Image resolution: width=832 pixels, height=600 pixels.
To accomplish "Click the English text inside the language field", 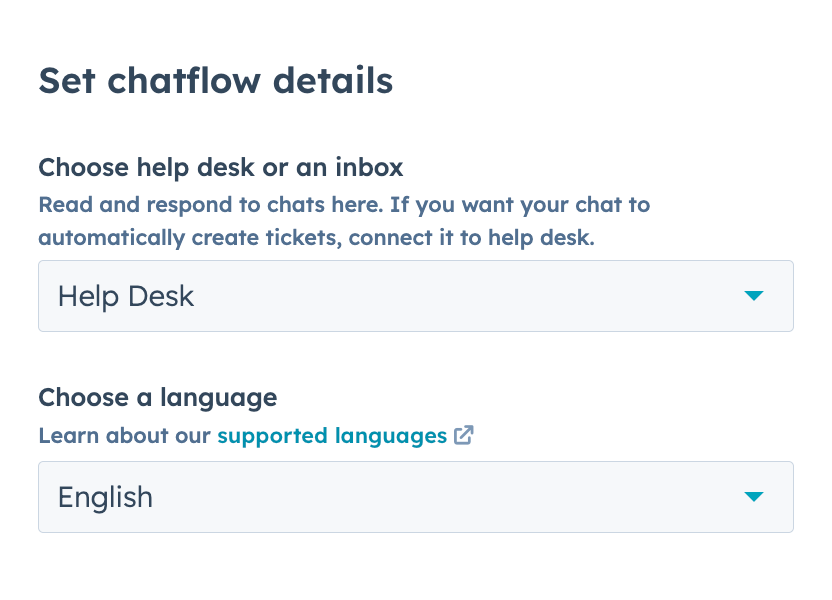I will click(105, 497).
